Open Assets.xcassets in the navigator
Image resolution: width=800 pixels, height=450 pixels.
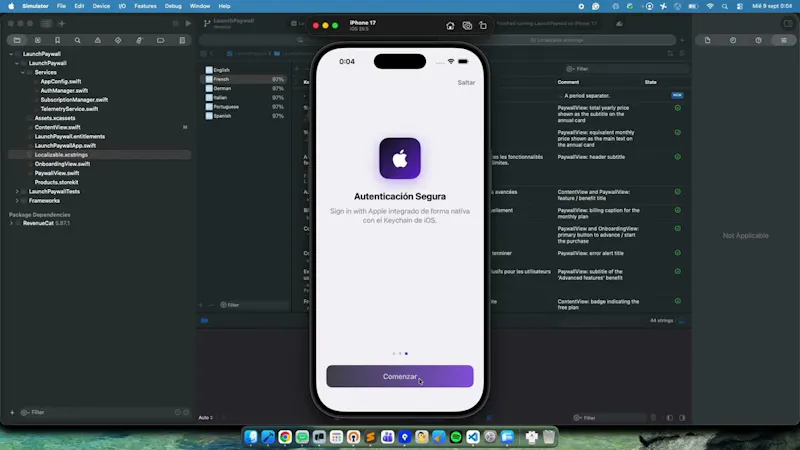click(x=55, y=118)
